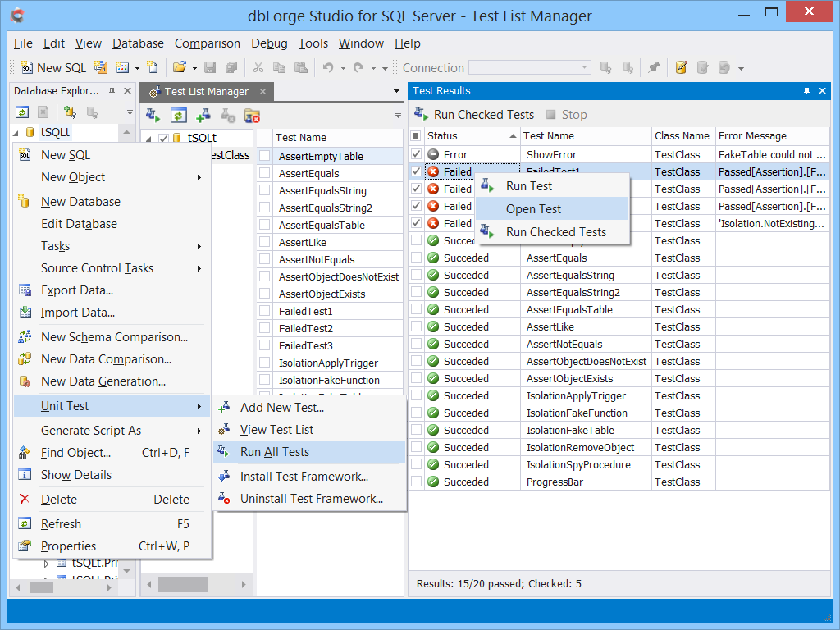The width and height of the screenshot is (840, 630).
Task: Pin the Test Results panel
Action: [807, 91]
